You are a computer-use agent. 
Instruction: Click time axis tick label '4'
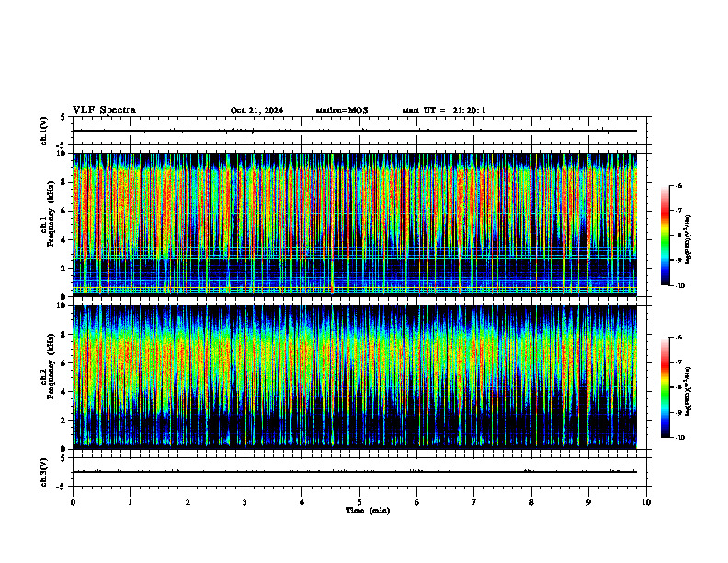(302, 502)
